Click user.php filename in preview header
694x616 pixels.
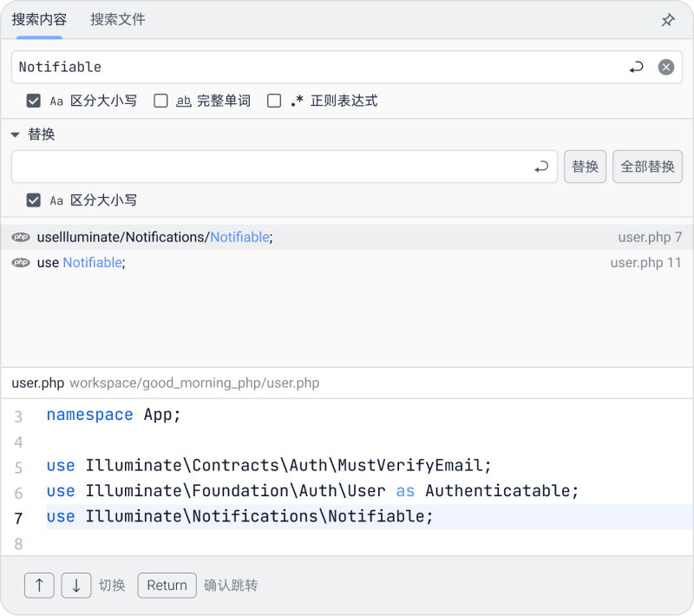click(37, 383)
